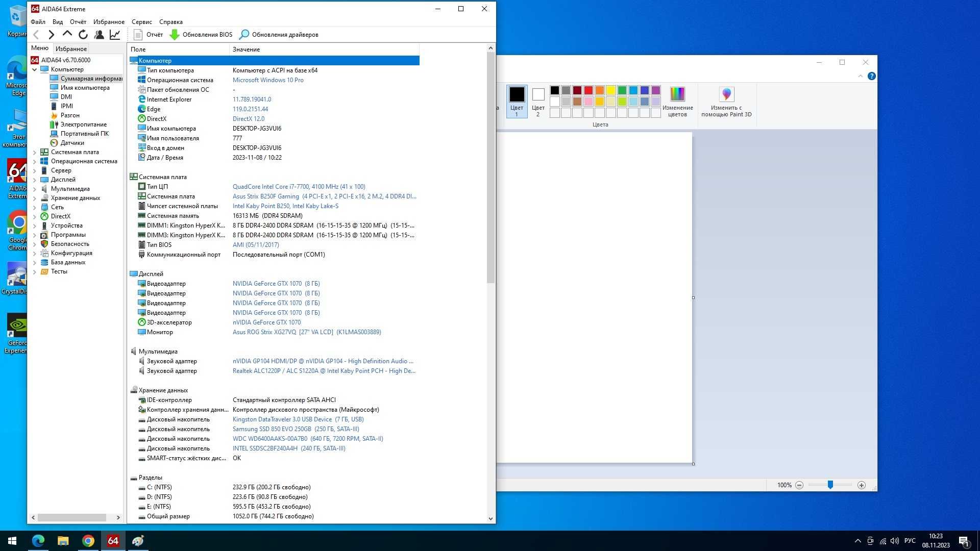The image size is (980, 551).
Task: Open the Вид menu
Action: (58, 22)
